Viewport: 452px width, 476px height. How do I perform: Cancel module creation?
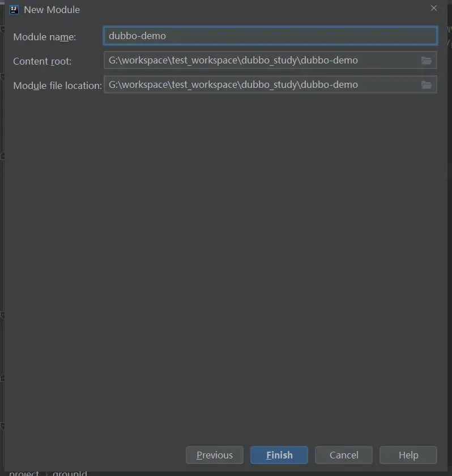coord(344,455)
